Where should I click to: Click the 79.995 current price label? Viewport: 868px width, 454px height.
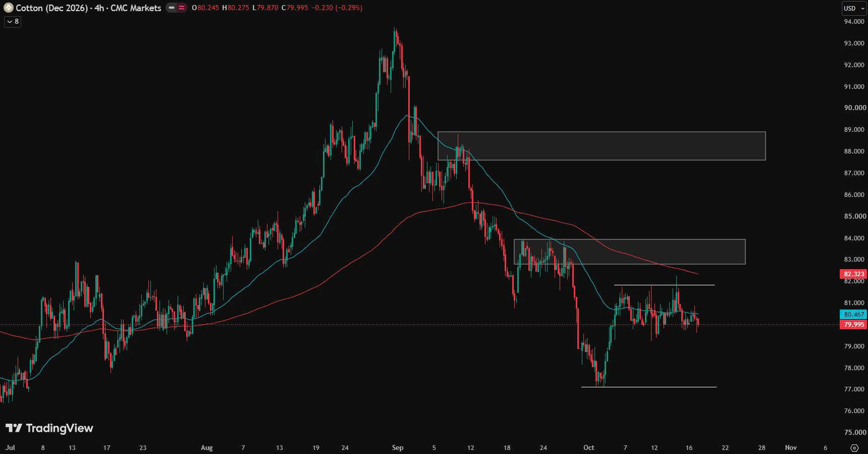coord(853,325)
